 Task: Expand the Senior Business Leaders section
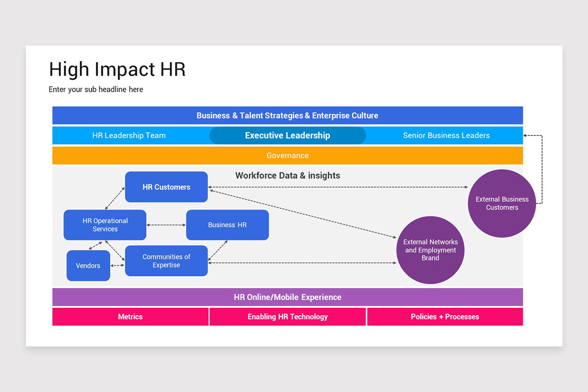coord(446,135)
